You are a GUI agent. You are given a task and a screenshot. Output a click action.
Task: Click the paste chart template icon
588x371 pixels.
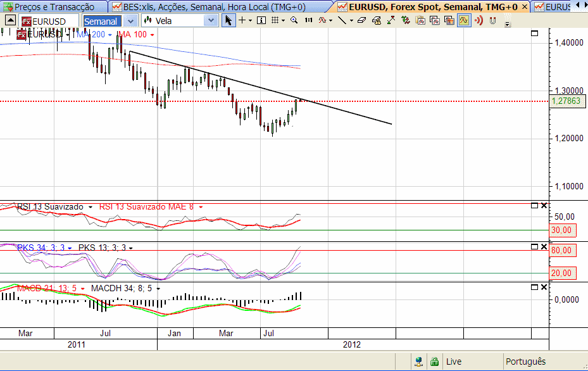point(420,20)
